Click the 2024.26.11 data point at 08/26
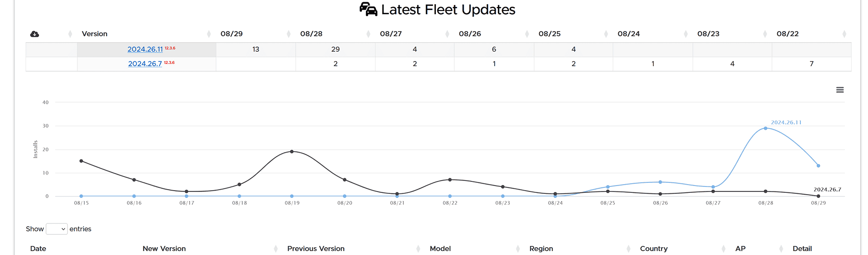Viewport: 868px width, 255px height. [x=660, y=182]
